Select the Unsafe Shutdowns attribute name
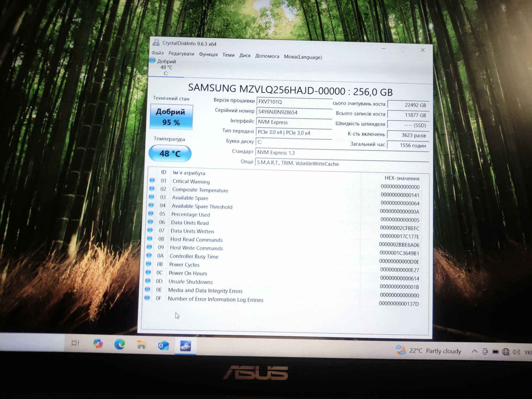 tap(190, 282)
